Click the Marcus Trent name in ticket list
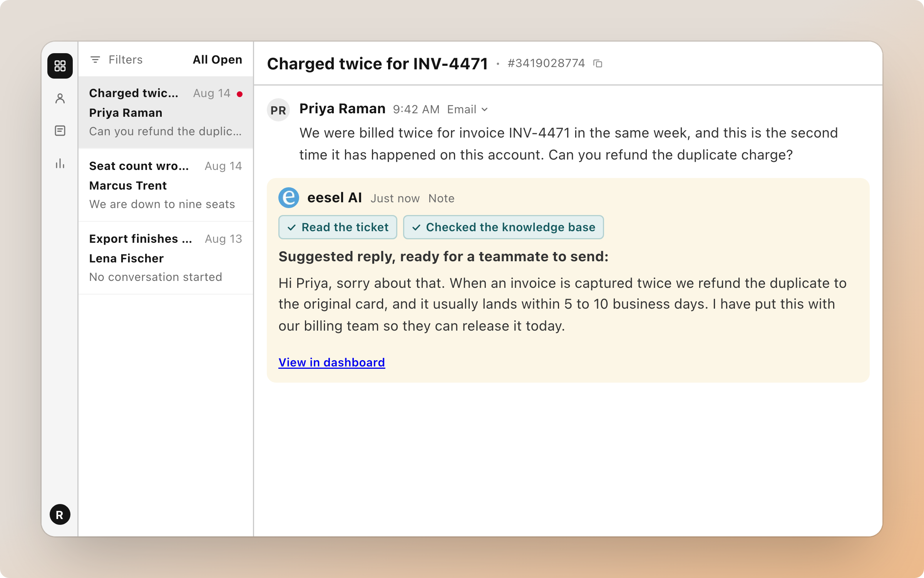Screen dimensions: 924x578 point(128,186)
